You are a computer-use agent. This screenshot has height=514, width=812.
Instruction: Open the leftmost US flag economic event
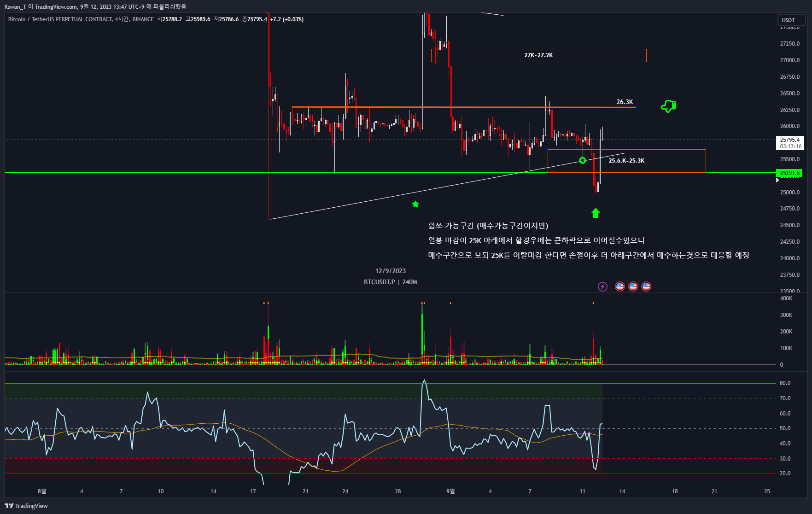coord(620,286)
